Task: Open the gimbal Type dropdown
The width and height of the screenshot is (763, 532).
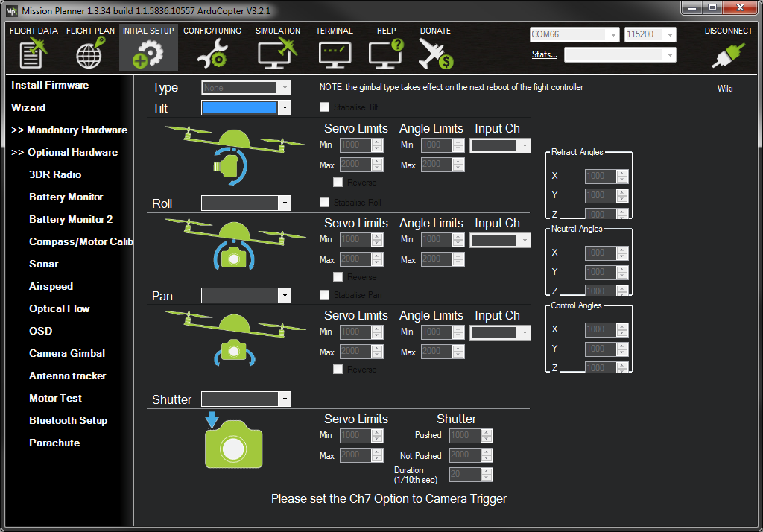Action: pos(246,88)
